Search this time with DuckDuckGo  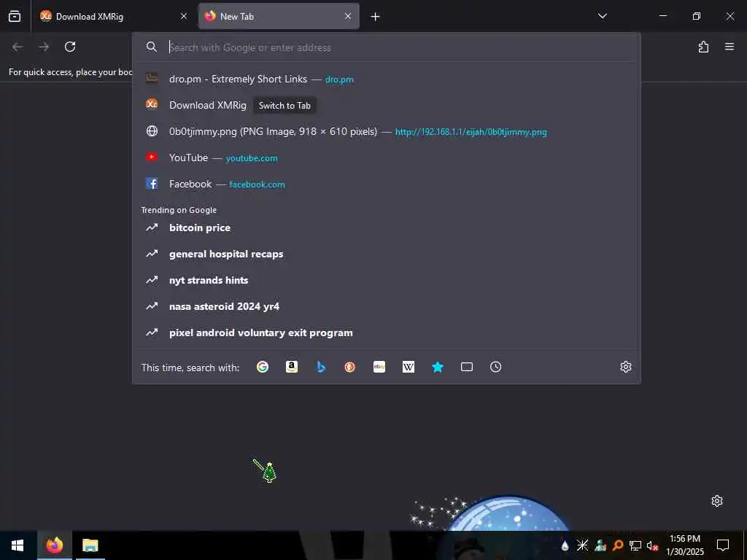coord(349,367)
